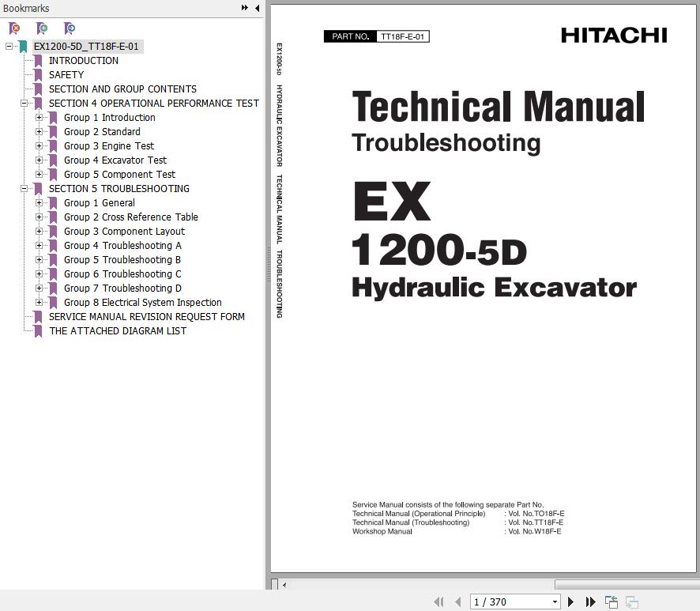The image size is (700, 611).
Task: Click the bookmark with arrow icon
Action: pos(70,28)
